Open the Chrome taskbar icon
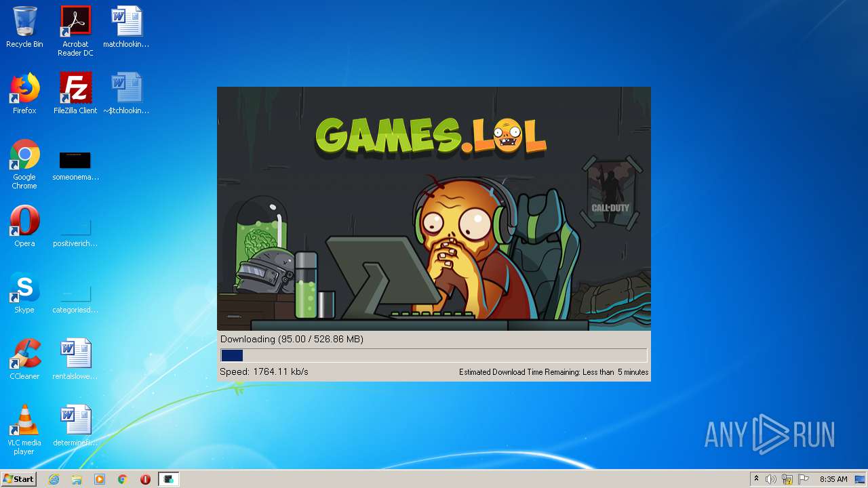This screenshot has height=488, width=868. click(x=123, y=479)
